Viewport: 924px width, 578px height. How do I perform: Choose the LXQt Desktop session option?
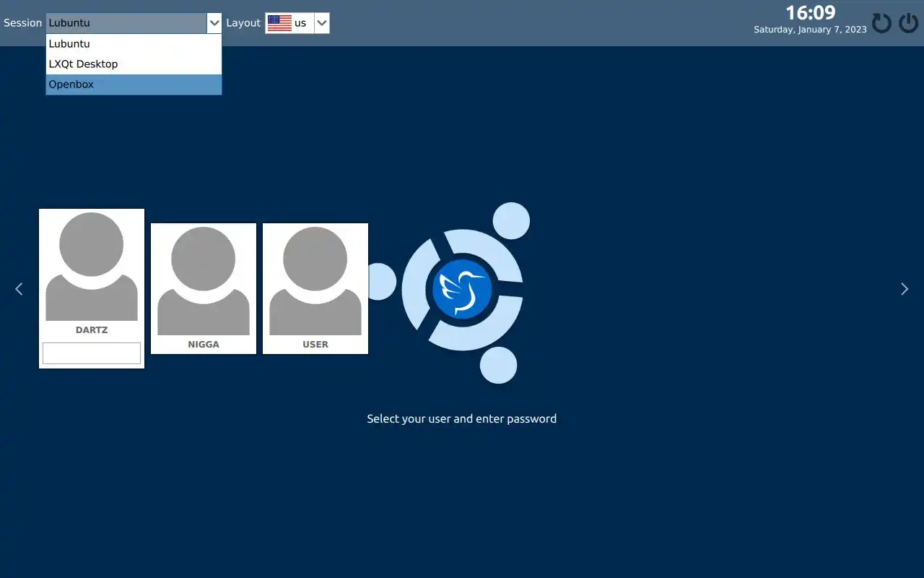click(x=134, y=64)
